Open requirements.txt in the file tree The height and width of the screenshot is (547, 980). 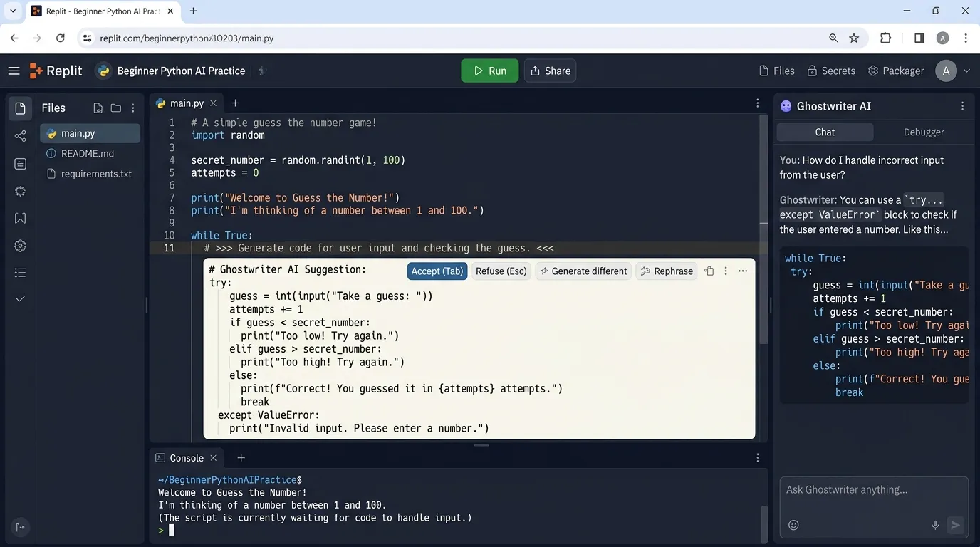pyautogui.click(x=90, y=174)
